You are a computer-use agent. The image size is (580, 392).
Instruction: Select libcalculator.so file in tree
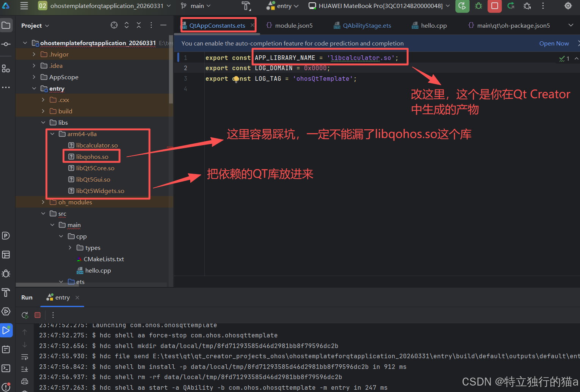(x=93, y=145)
